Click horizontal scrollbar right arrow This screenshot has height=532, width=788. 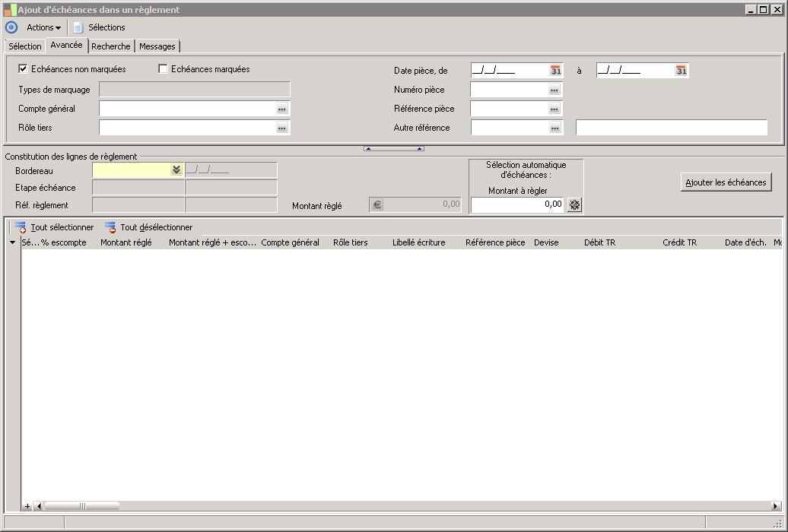776,506
